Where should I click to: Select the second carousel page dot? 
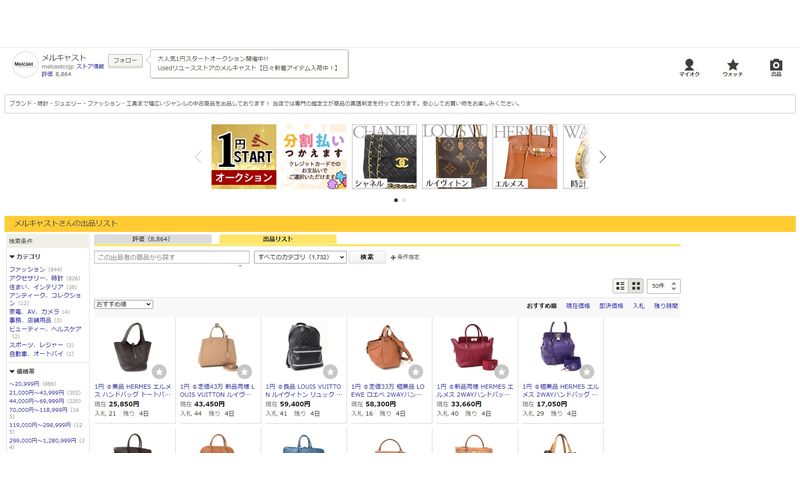point(405,201)
